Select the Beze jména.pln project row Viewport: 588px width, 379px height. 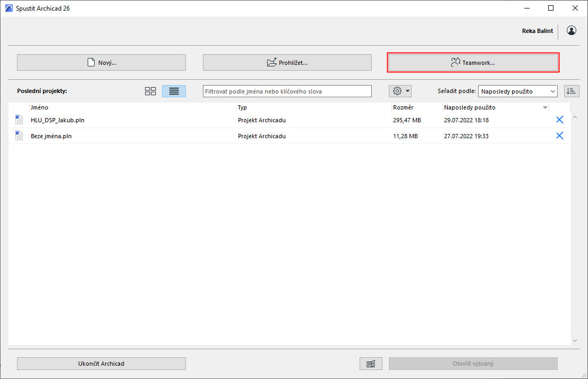289,136
